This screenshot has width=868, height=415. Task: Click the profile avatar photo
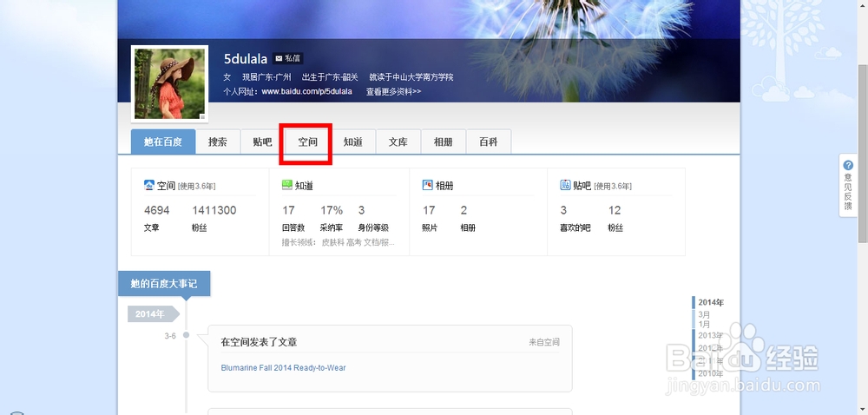point(170,83)
